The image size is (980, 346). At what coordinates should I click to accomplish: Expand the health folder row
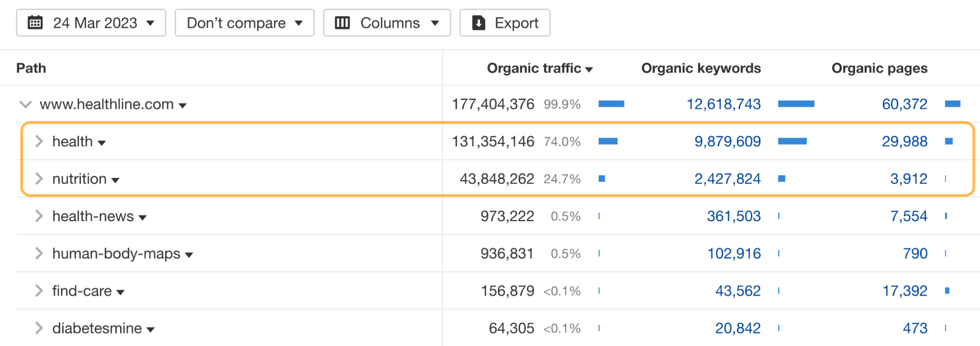tap(39, 142)
